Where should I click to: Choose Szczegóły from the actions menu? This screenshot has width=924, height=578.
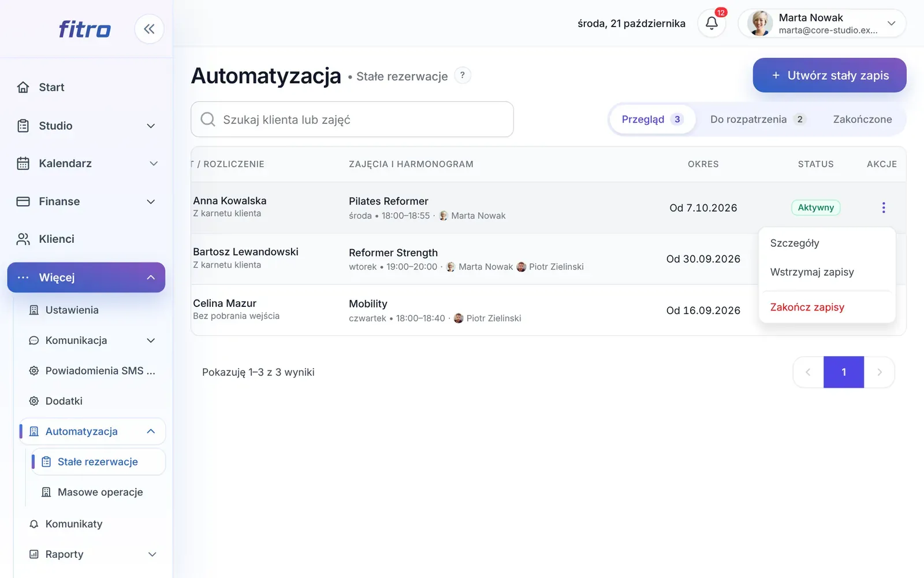(x=827, y=243)
